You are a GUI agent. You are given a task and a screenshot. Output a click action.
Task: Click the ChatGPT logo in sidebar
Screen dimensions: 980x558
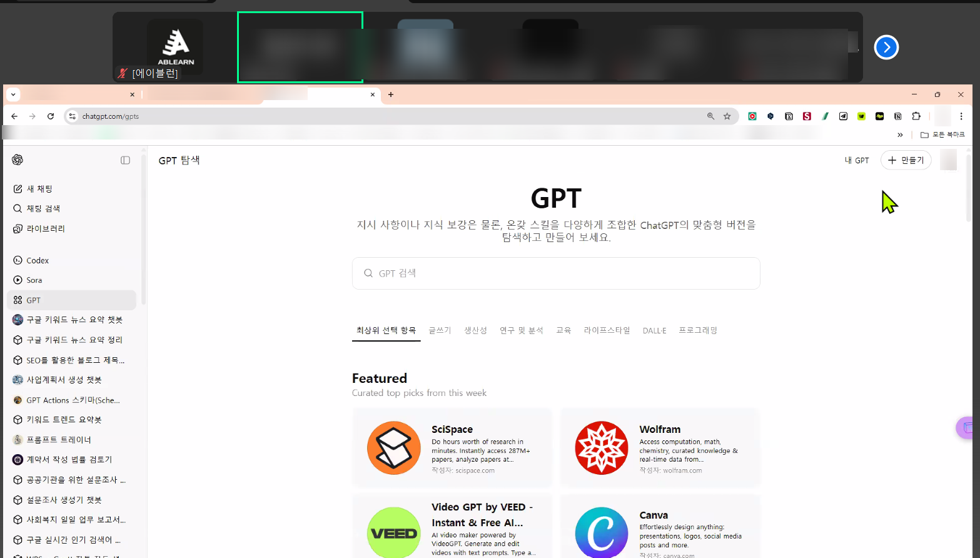18,160
